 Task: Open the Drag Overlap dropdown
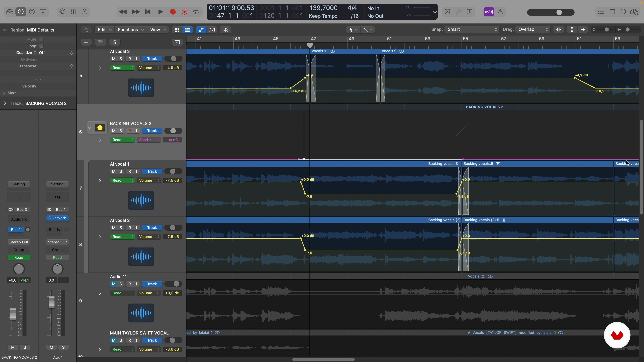coord(533,29)
